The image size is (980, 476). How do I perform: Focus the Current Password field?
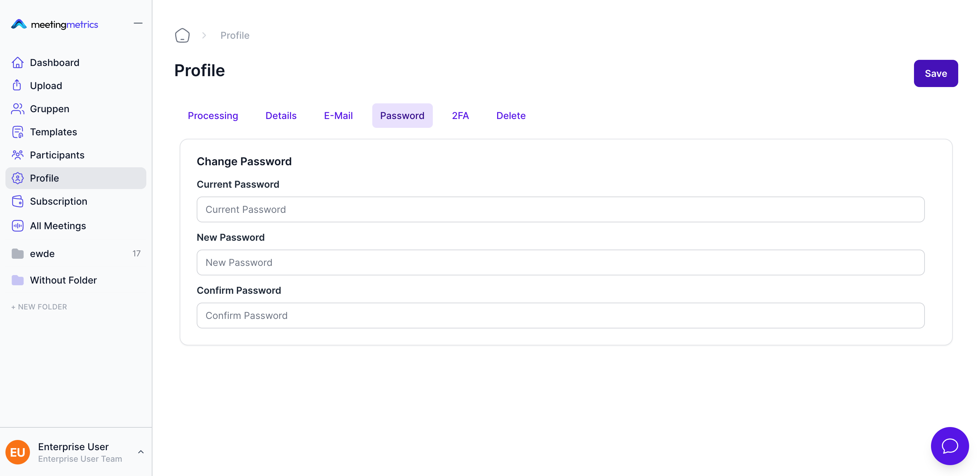[560, 209]
